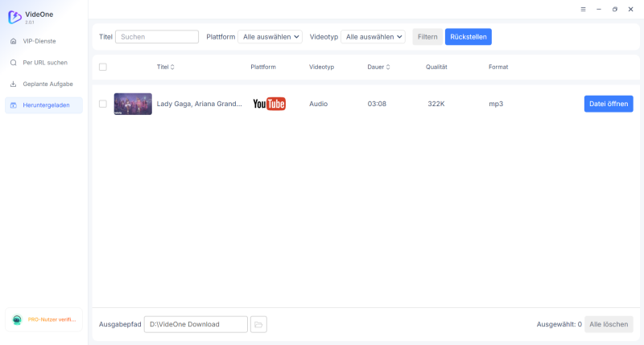The height and width of the screenshot is (345, 644).
Task: Sort by Dauer using sort arrows
Action: (x=388, y=67)
